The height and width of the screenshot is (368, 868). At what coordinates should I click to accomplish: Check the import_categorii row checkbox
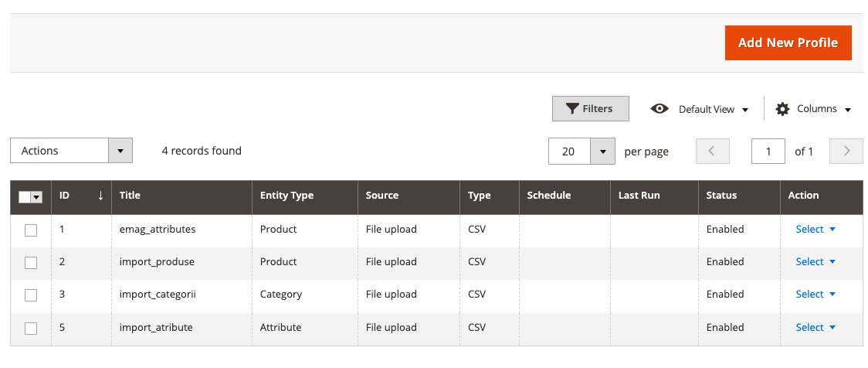31,295
